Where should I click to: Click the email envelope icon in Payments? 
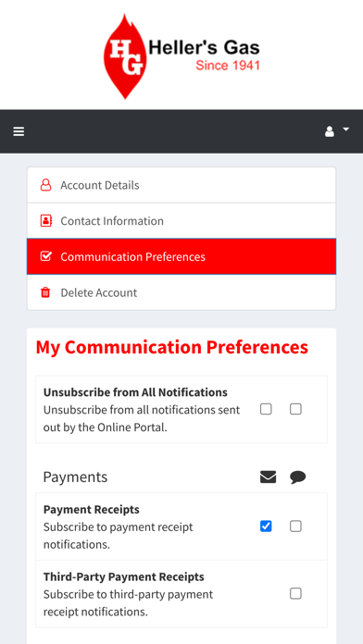coord(268,477)
